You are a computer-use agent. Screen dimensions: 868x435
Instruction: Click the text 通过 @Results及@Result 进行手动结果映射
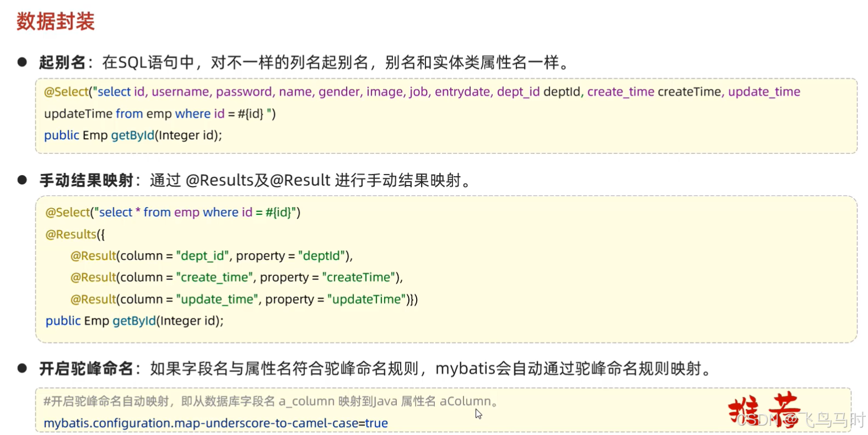tap(310, 180)
